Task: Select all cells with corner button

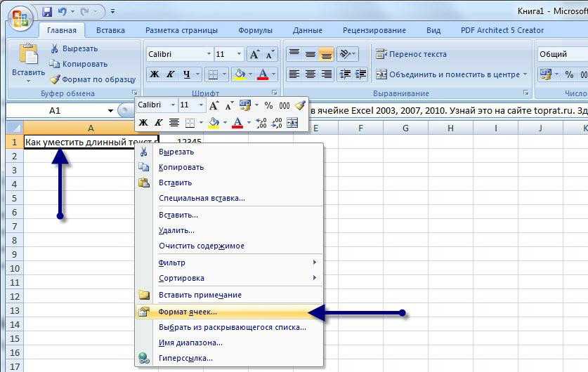Action: coord(15,128)
